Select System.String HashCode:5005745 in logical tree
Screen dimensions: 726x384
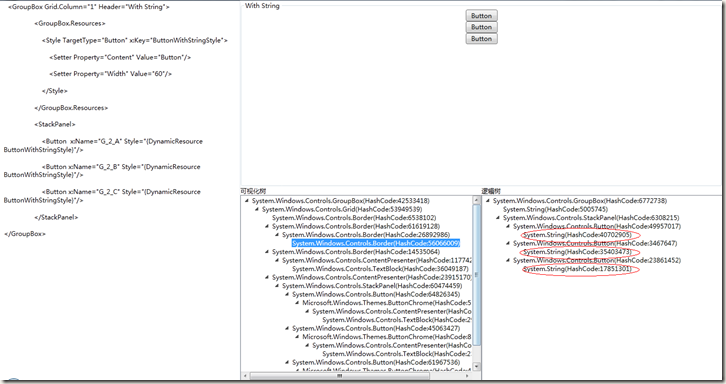pyautogui.click(x=556, y=209)
